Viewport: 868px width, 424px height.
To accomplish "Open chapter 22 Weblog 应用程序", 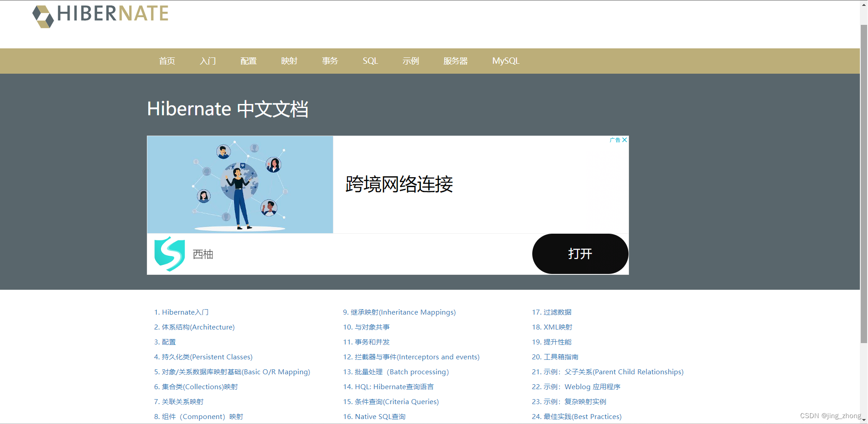I will click(x=576, y=387).
